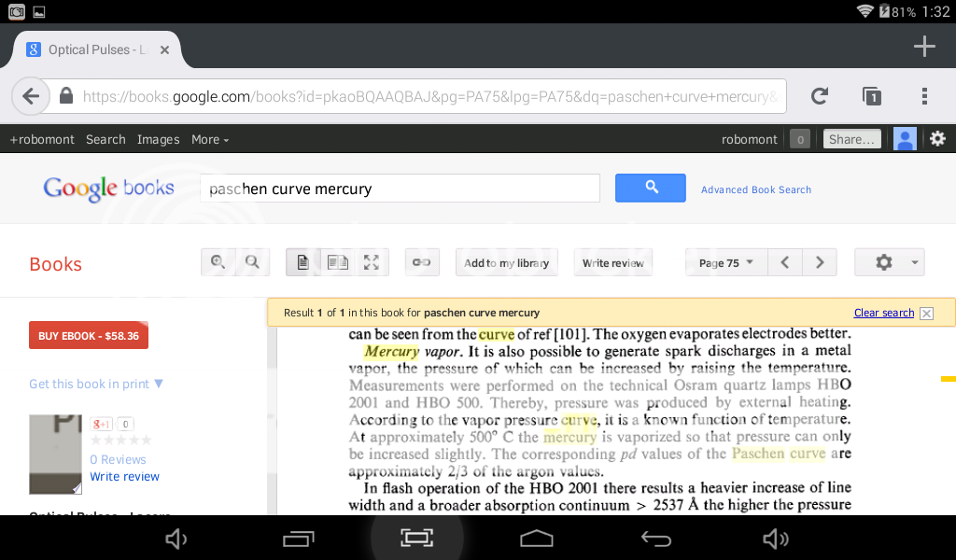This screenshot has width=956, height=560.
Task: Go to the previous book page
Action: 785,262
